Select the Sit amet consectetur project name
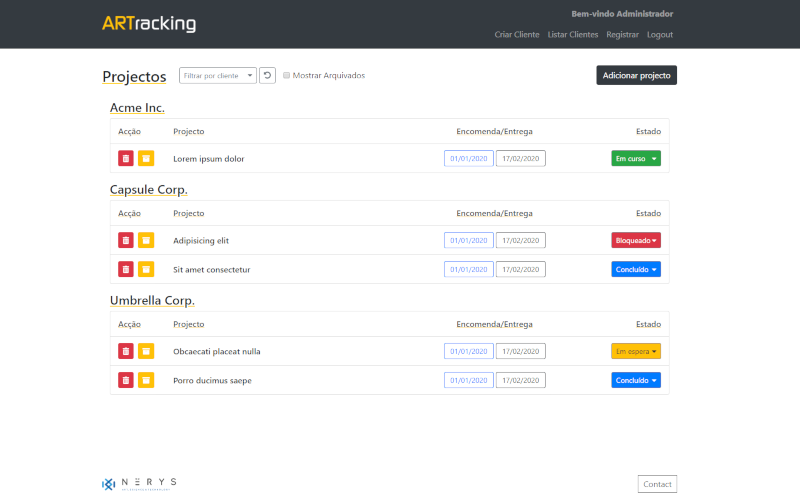The height and width of the screenshot is (500, 800). tap(212, 269)
